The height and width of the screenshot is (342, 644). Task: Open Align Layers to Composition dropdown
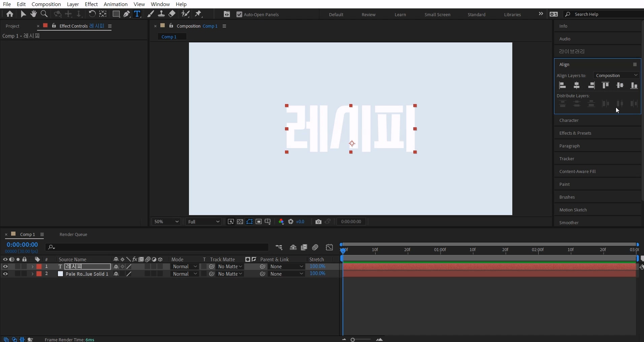click(x=617, y=75)
